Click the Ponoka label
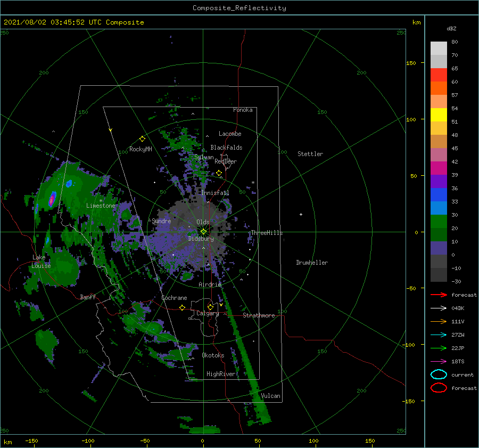The height and width of the screenshot is (448, 479). coord(243,110)
